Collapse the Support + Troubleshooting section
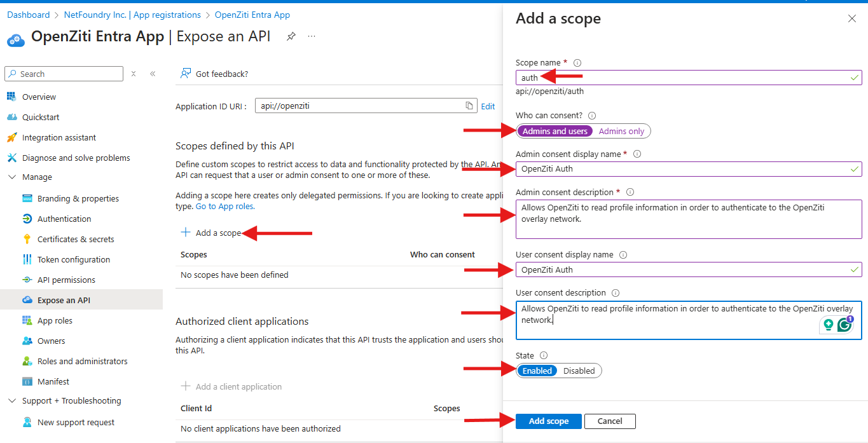 12,401
